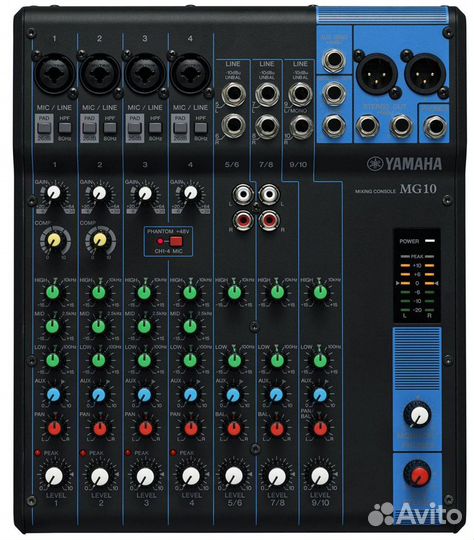474x540 pixels.
Task: Adjust the yellow COMP knob on channel 1
Action: [x=54, y=240]
